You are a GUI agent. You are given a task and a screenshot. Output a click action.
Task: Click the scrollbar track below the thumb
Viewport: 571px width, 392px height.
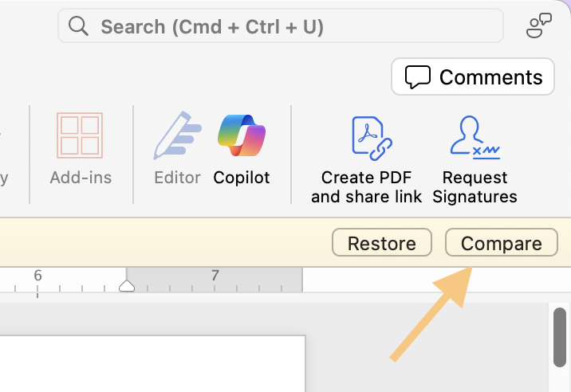click(559, 380)
